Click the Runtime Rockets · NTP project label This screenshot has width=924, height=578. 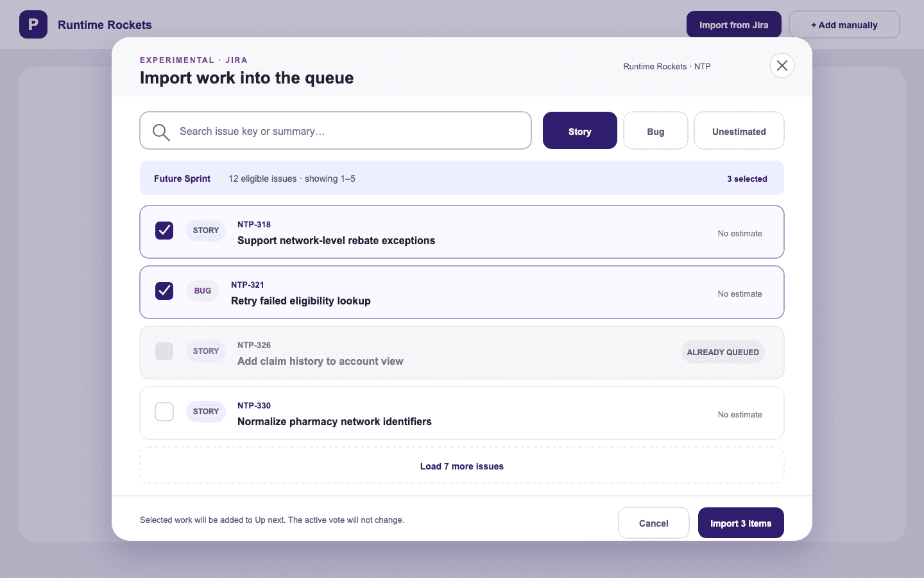click(667, 67)
